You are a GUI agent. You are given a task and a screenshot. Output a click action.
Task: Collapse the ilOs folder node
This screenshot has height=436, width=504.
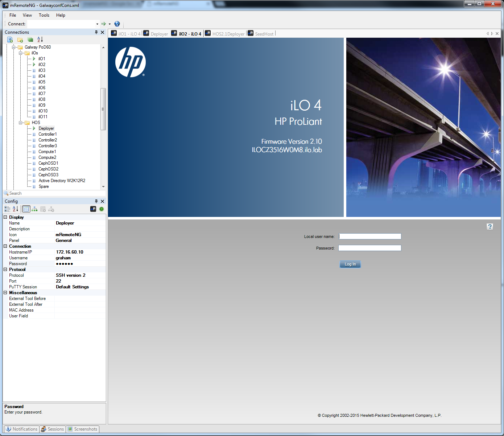(21, 53)
